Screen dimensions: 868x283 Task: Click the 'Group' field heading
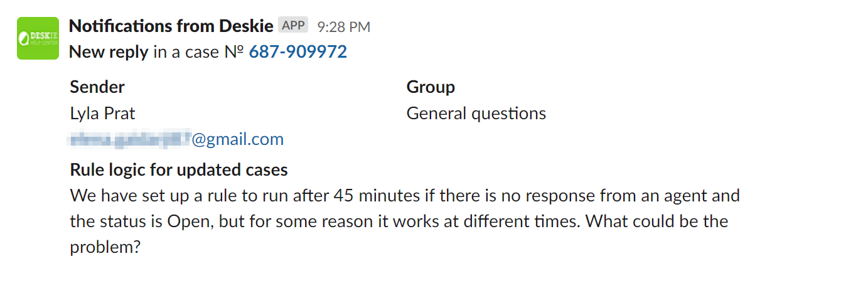pyautogui.click(x=431, y=87)
